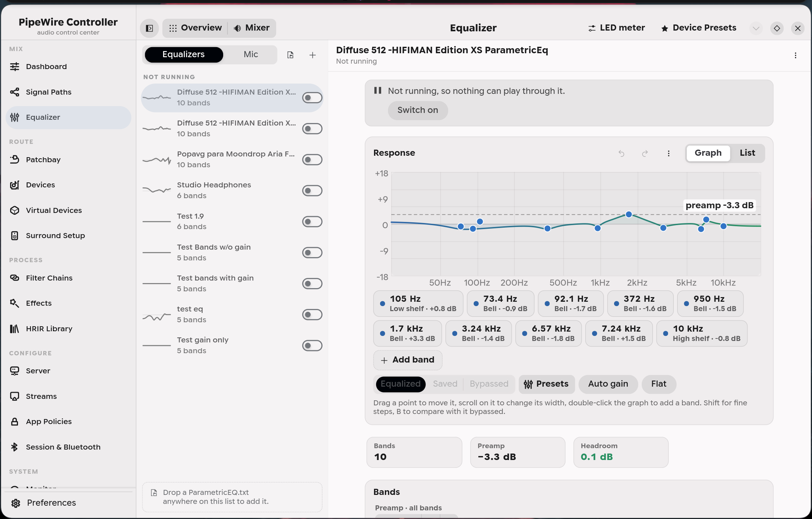Open the equalizer header three-dot menu
This screenshot has height=519, width=812.
[x=795, y=55]
